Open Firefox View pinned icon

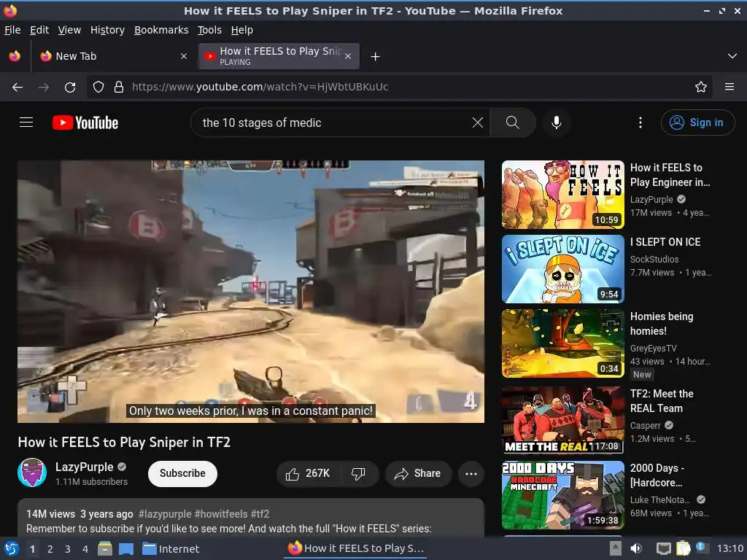[x=15, y=56]
